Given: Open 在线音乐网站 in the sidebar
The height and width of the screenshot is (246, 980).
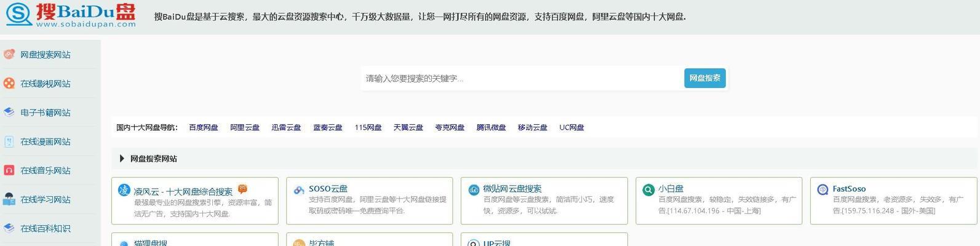Looking at the screenshot, I should (x=46, y=170).
